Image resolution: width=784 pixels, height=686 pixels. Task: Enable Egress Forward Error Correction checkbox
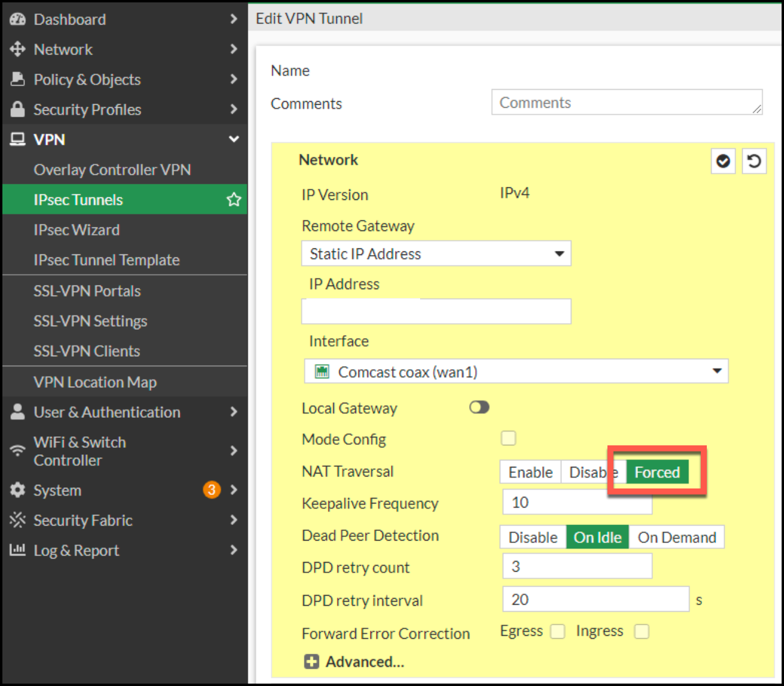click(x=558, y=631)
